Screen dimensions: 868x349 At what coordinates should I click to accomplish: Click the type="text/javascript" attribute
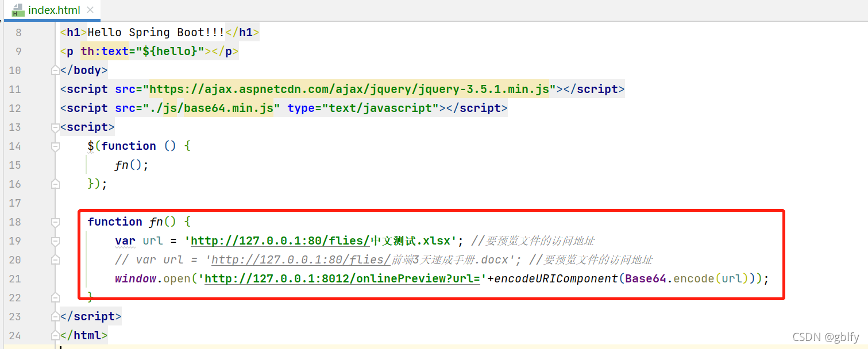click(x=363, y=108)
